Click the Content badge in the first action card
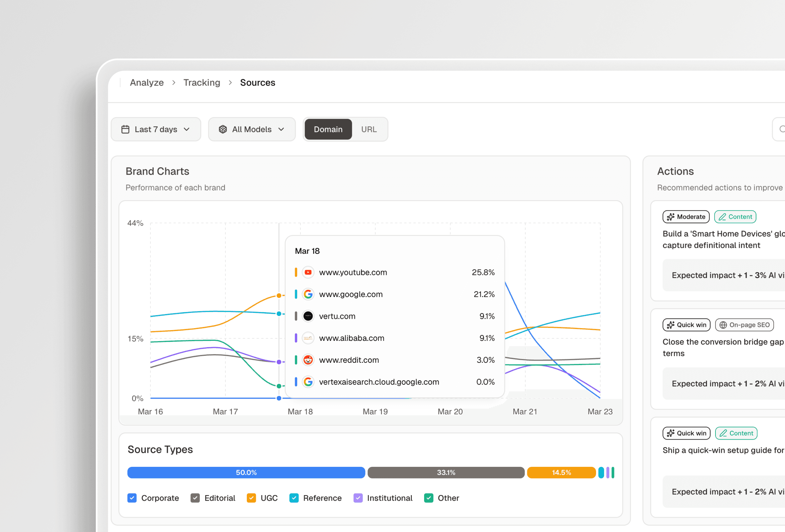785x532 pixels. tap(735, 217)
